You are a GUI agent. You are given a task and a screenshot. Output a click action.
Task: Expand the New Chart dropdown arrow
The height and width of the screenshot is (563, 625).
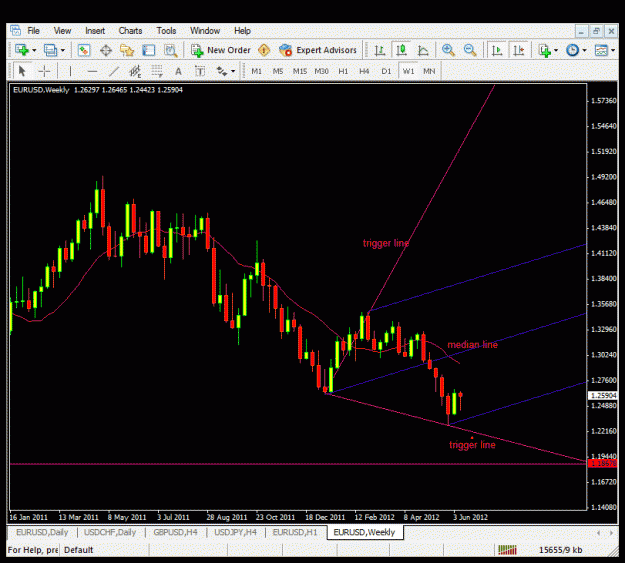point(34,51)
